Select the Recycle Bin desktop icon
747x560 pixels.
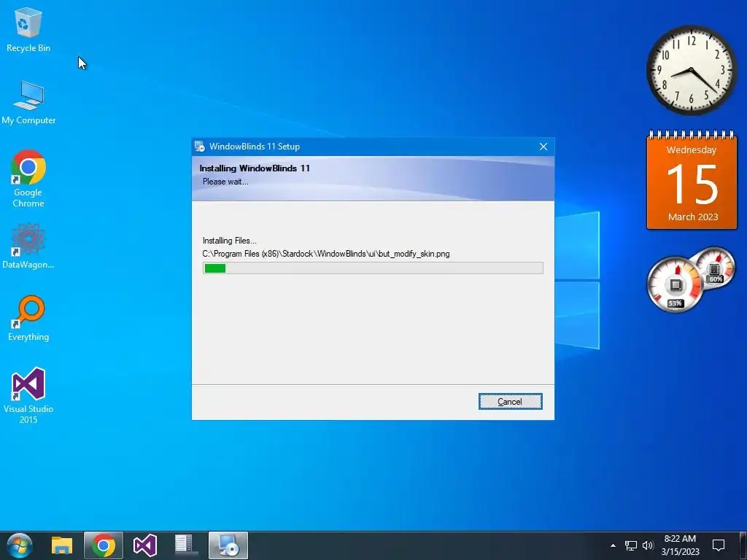point(28,29)
